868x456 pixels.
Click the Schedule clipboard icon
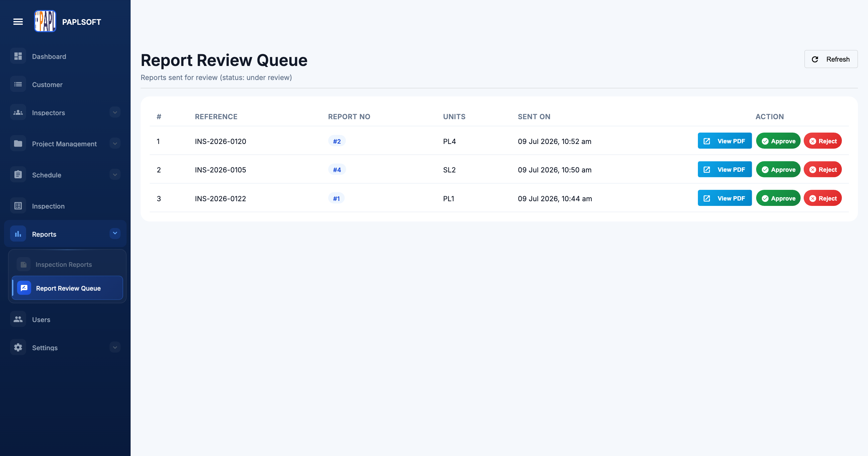coord(18,175)
